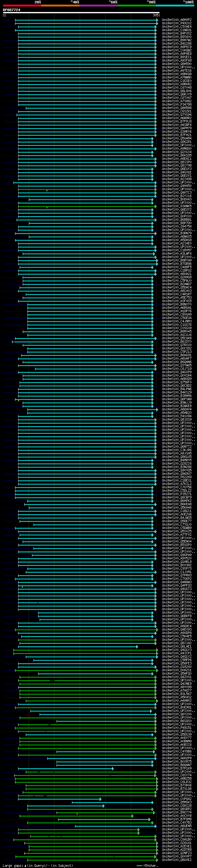
Task: Click the purple ~60% identity legend swatch
Action: click(99, 6)
